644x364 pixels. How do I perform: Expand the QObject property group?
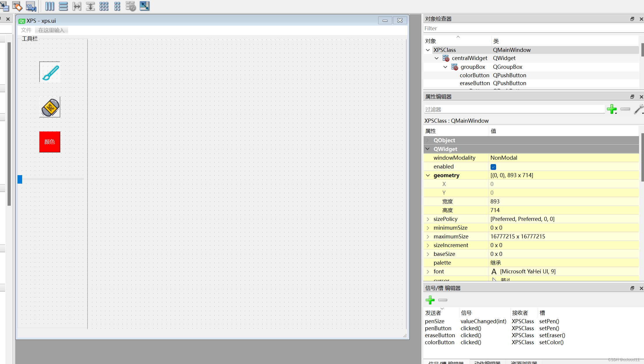tap(428, 140)
